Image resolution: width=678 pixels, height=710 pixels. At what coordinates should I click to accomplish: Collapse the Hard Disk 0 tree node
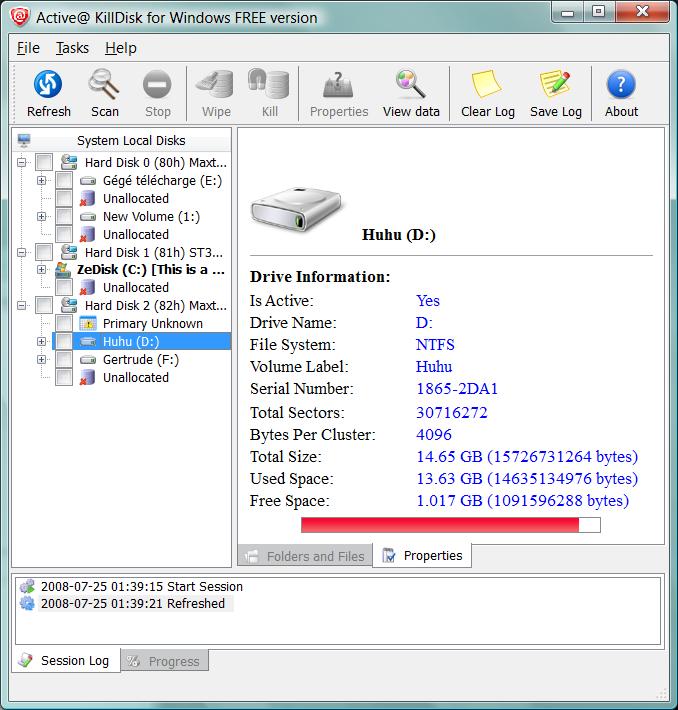[22, 162]
